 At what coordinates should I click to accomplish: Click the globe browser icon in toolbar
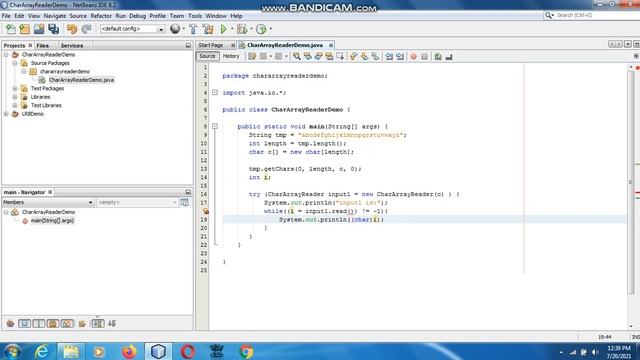[175, 29]
